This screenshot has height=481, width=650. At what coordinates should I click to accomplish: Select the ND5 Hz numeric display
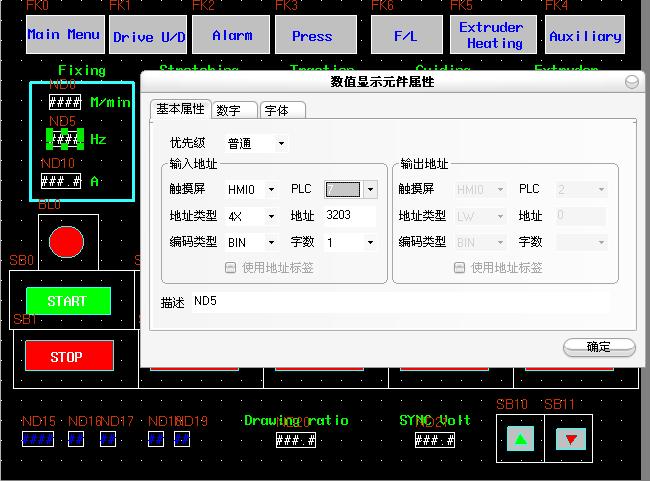click(x=65, y=140)
